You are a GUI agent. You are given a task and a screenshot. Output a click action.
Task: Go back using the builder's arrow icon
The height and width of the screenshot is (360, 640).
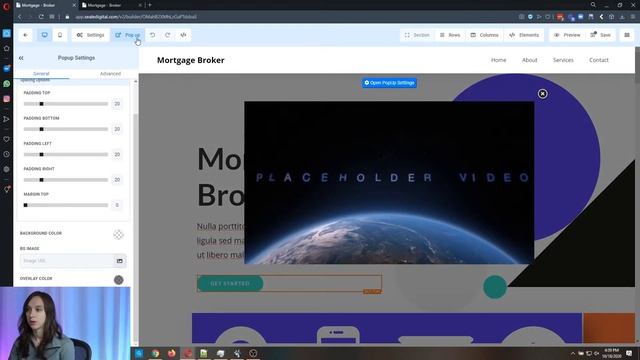25,35
